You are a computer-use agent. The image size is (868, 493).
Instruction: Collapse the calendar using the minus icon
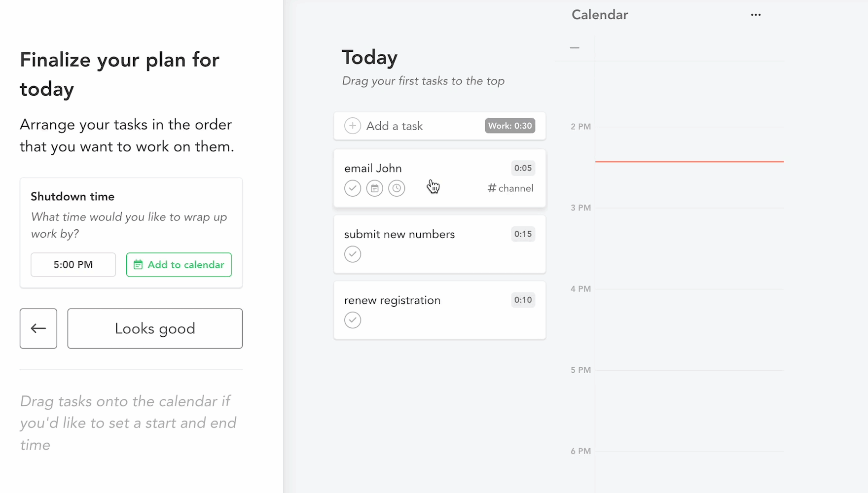[574, 47]
